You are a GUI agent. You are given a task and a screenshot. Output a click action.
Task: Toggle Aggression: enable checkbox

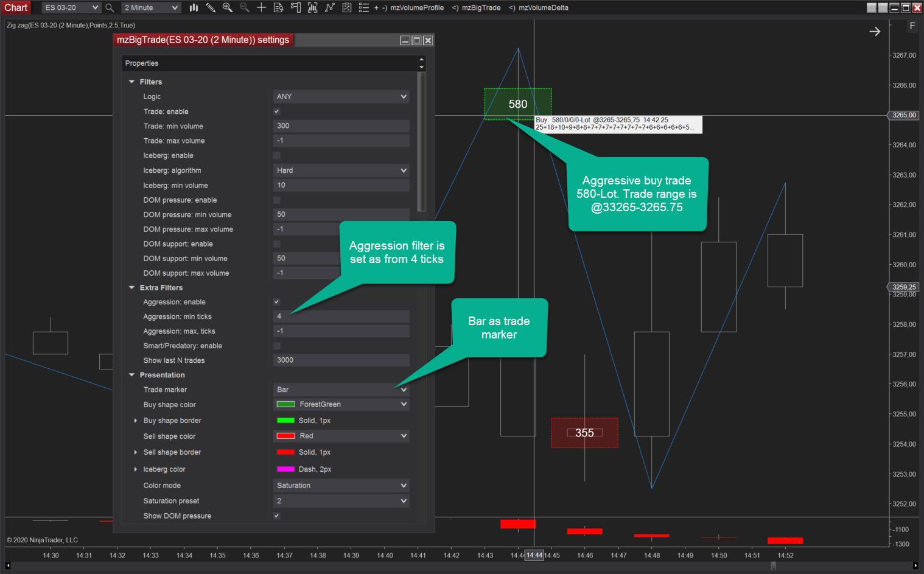[x=276, y=302]
